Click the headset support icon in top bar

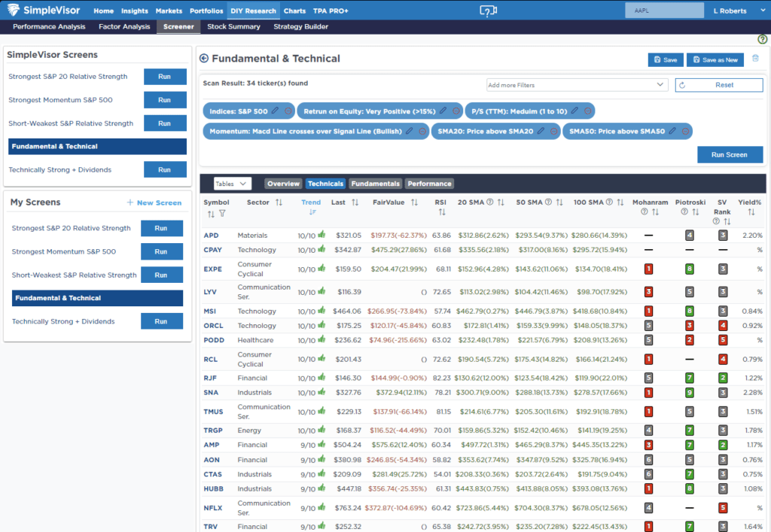click(488, 11)
